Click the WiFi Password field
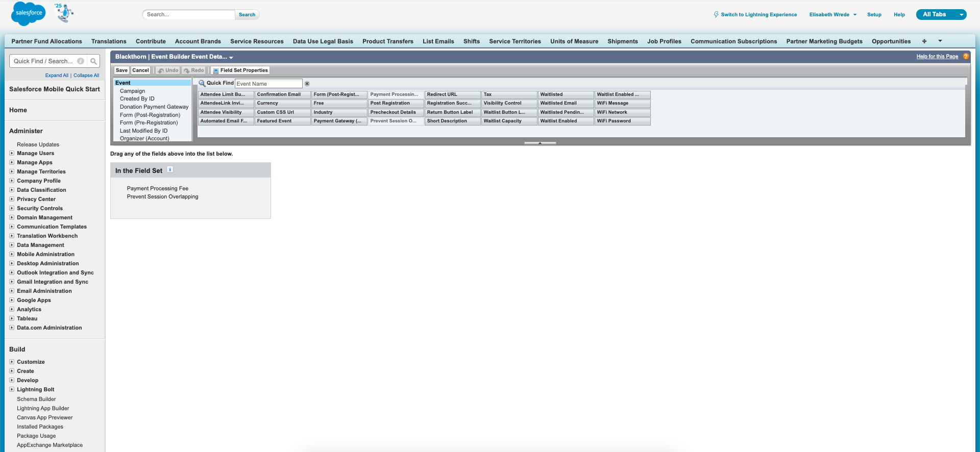The height and width of the screenshot is (452, 980). tap(622, 121)
